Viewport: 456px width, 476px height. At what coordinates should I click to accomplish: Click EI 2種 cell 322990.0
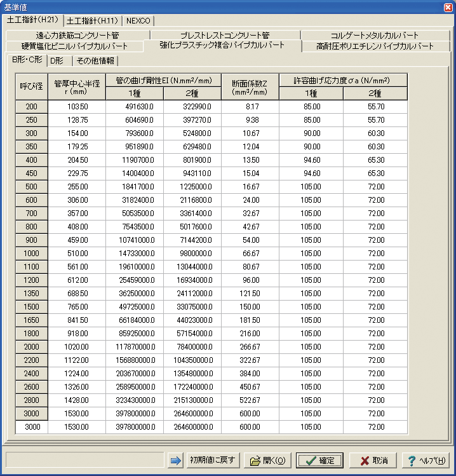pos(192,107)
